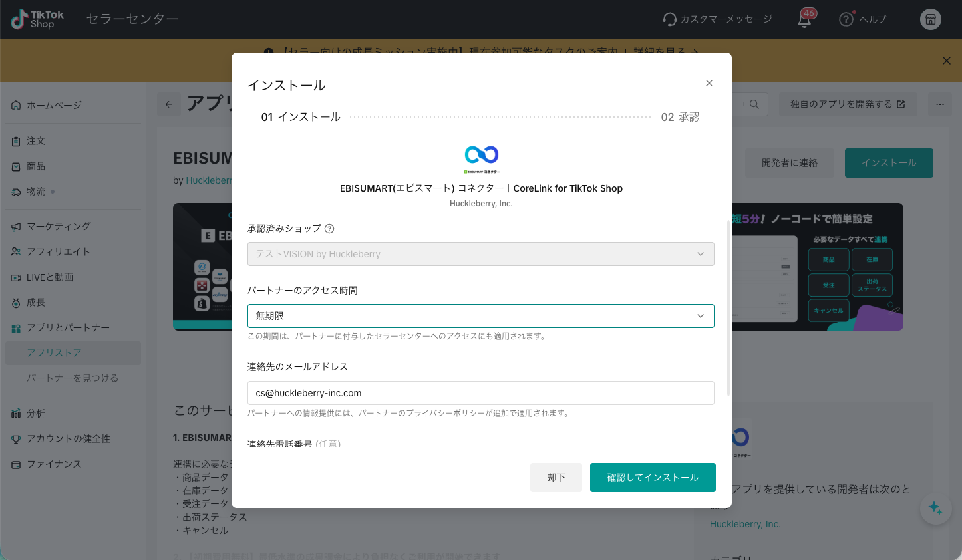Click the 連絡先のメールアドレス input field
This screenshot has width=962, height=560.
coord(481,393)
